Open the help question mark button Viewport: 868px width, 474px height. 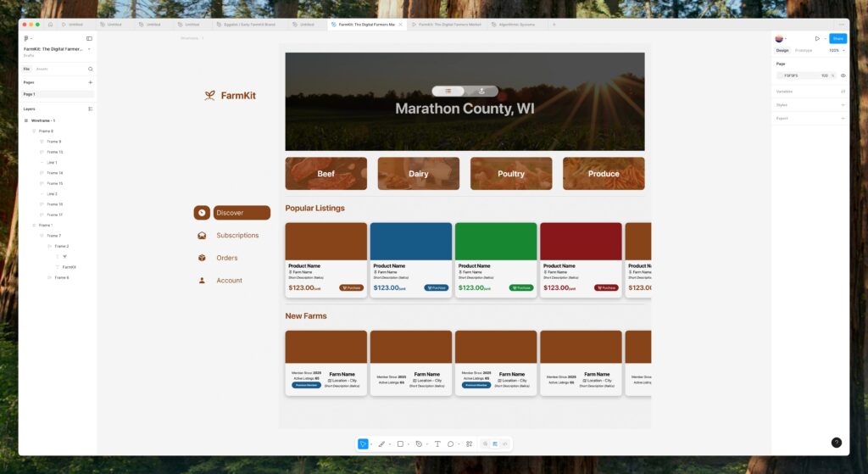tap(836, 443)
